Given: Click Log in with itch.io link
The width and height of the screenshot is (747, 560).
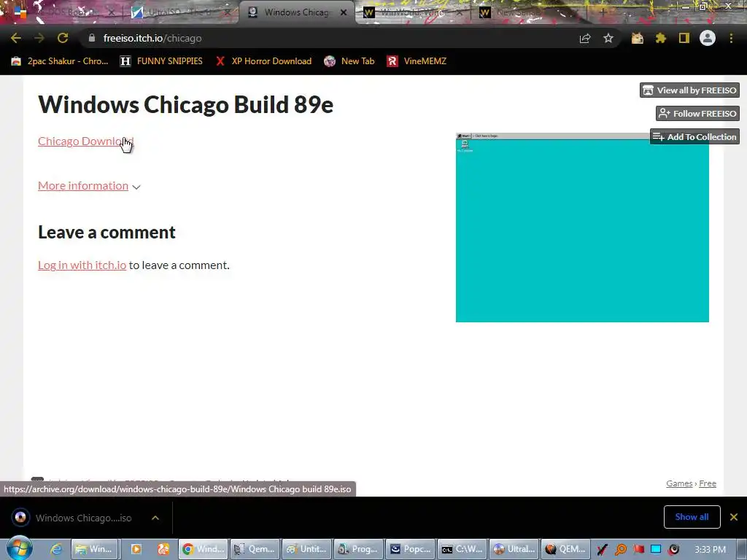Looking at the screenshot, I should pyautogui.click(x=82, y=265).
